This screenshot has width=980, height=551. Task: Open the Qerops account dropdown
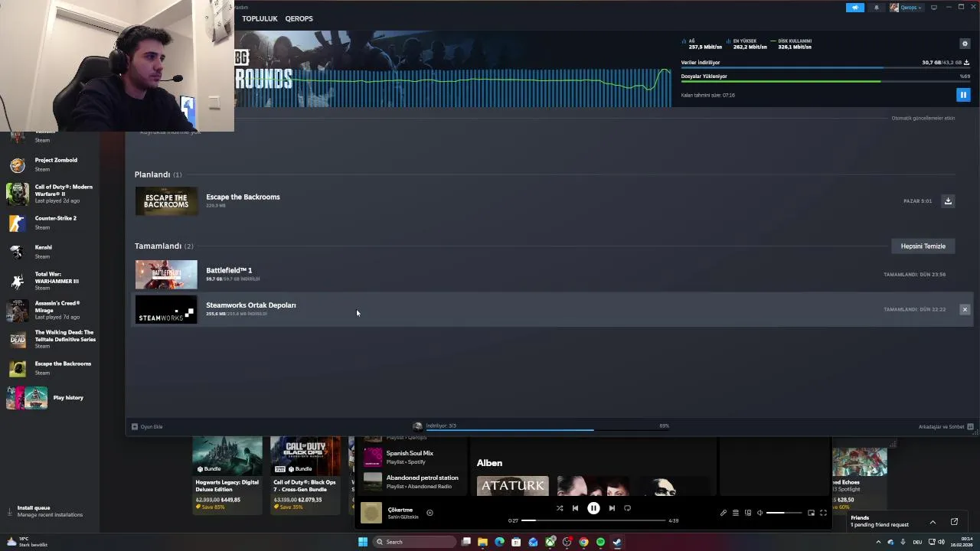pyautogui.click(x=906, y=8)
